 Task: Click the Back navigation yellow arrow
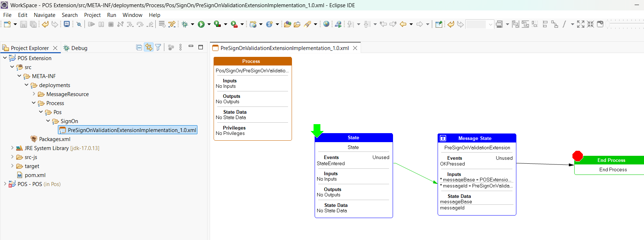pyautogui.click(x=403, y=24)
